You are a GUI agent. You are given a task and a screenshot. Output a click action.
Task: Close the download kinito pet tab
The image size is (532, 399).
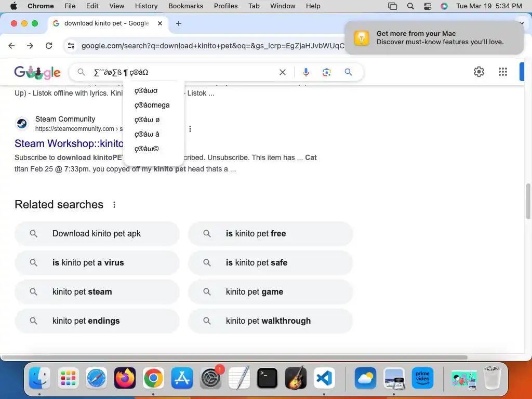(x=160, y=23)
